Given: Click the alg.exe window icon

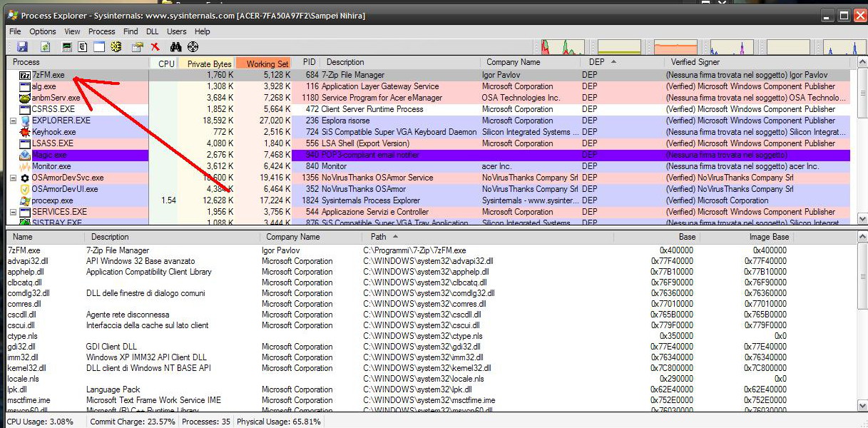Looking at the screenshot, I should [x=25, y=86].
